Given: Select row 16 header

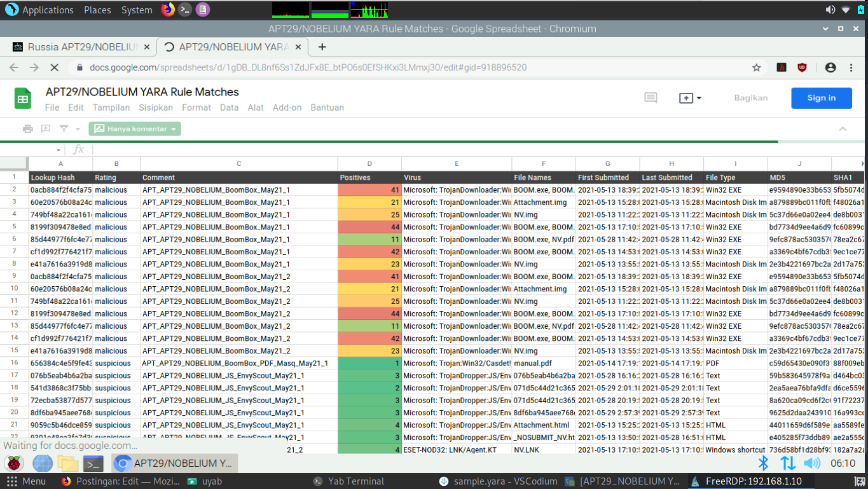Looking at the screenshot, I should point(14,363).
